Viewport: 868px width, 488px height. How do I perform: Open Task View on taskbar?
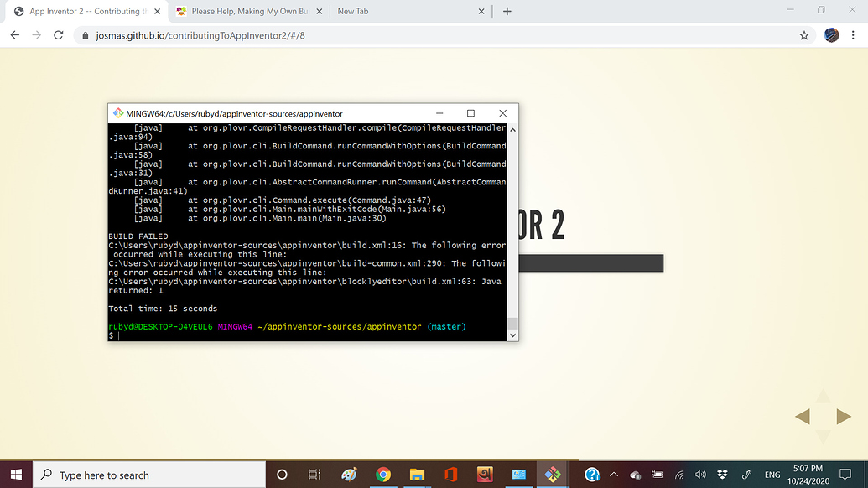click(x=314, y=475)
